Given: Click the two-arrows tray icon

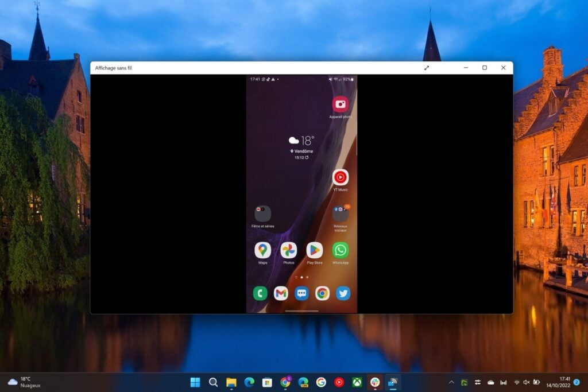Looking at the screenshot, I should pyautogui.click(x=477, y=382).
